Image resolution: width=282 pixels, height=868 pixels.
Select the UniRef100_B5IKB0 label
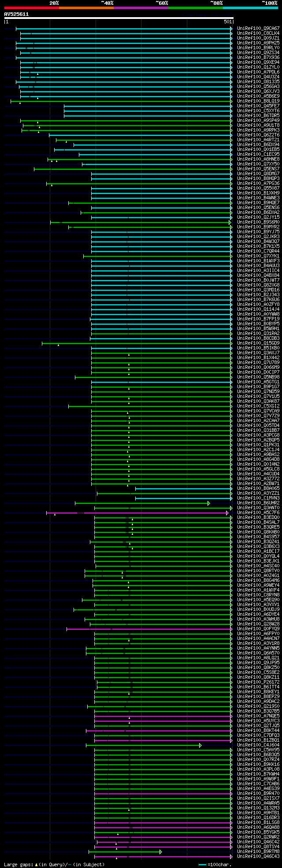(258, 348)
